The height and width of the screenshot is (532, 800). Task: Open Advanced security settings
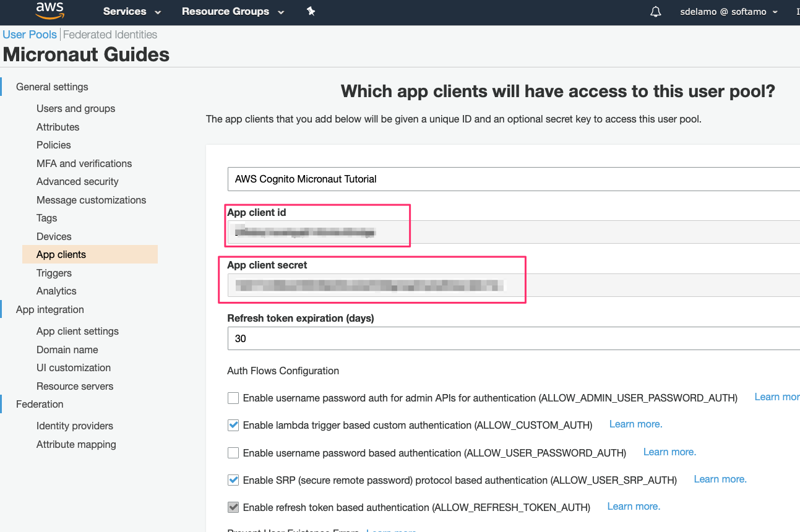tap(77, 181)
